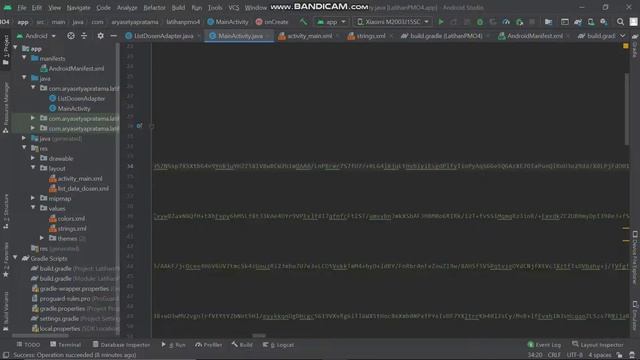Open the Gradle side tab

point(635,45)
